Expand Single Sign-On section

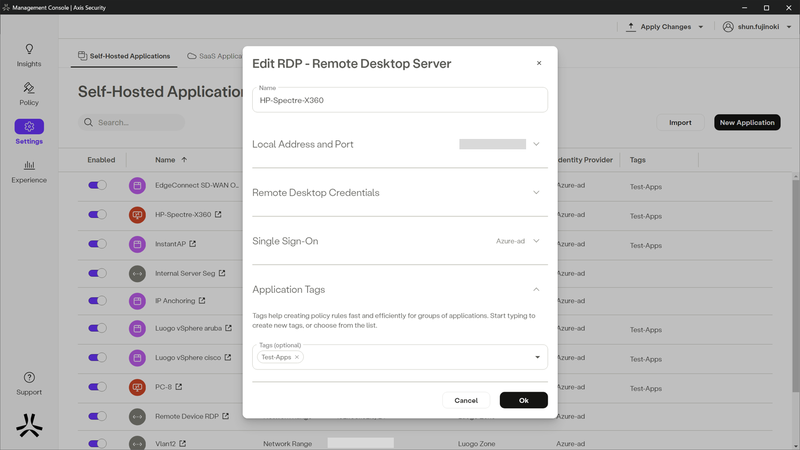click(536, 241)
